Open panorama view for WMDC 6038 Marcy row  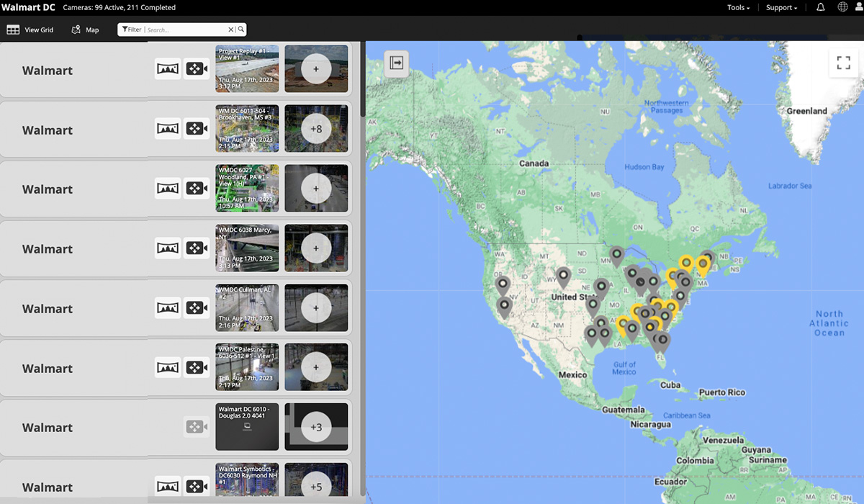click(168, 248)
